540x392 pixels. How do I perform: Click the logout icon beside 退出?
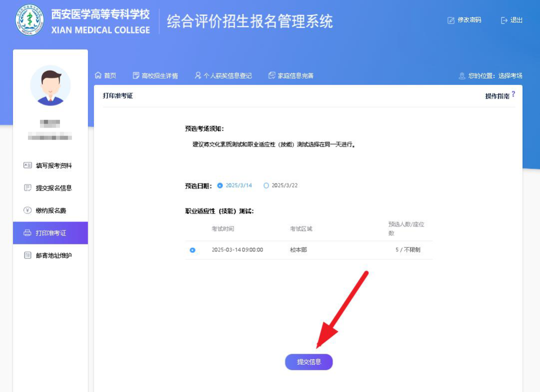(504, 20)
